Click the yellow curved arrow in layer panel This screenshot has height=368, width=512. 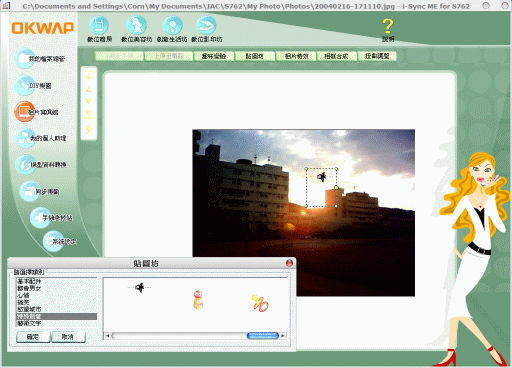click(x=89, y=129)
